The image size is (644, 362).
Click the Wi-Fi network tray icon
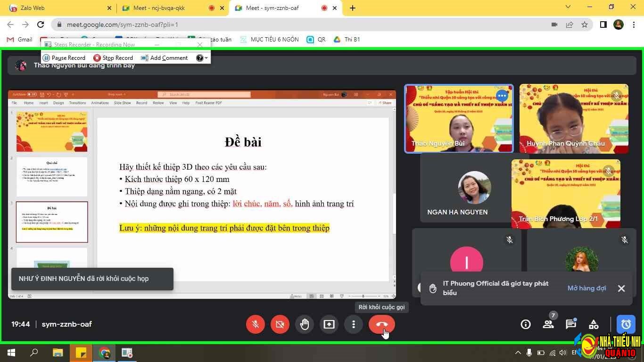point(552,353)
